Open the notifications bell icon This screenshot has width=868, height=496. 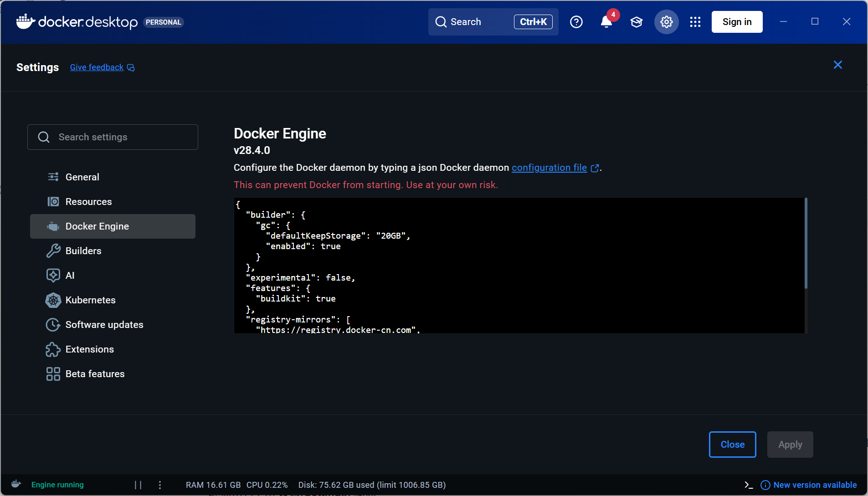606,22
